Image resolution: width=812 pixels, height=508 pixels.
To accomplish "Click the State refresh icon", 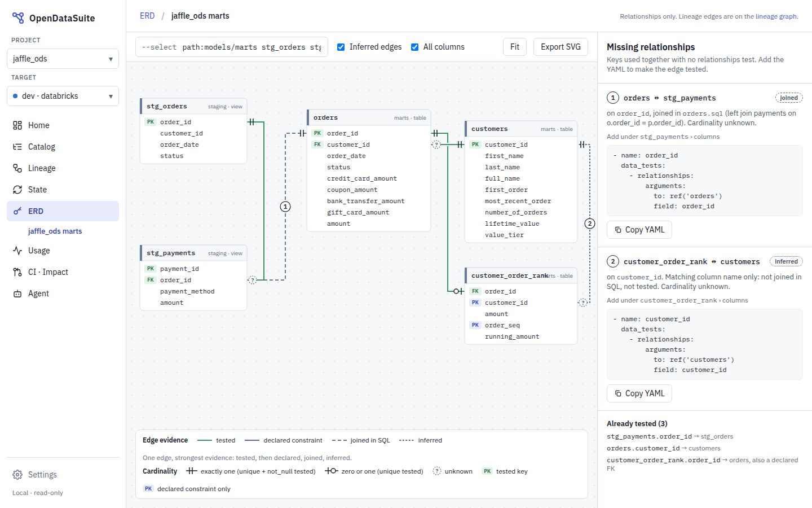I will pyautogui.click(x=17, y=190).
